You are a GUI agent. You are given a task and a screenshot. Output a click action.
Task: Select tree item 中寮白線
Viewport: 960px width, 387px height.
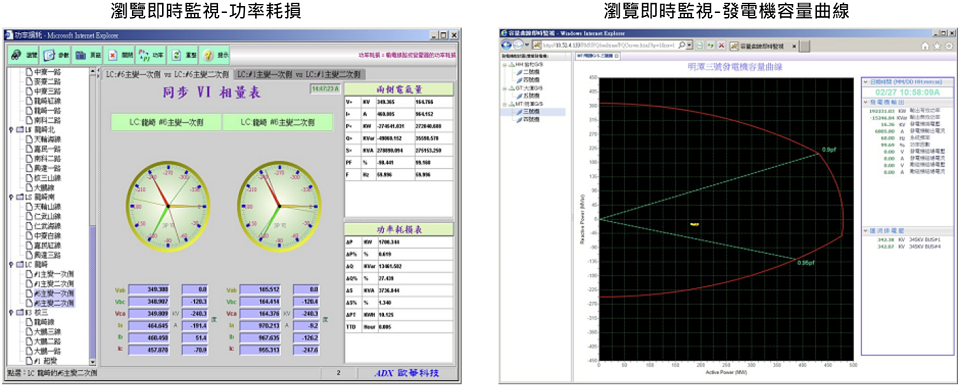click(47, 236)
